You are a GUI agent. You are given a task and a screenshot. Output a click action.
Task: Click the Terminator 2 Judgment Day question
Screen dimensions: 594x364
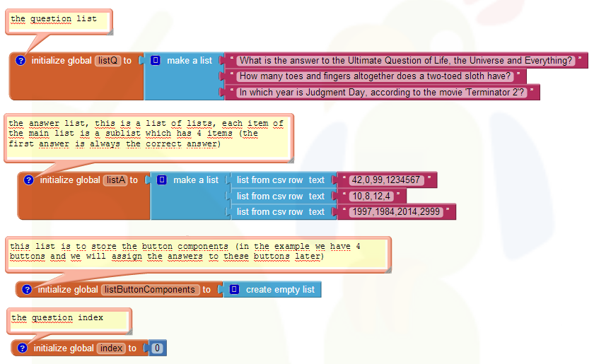coord(382,92)
